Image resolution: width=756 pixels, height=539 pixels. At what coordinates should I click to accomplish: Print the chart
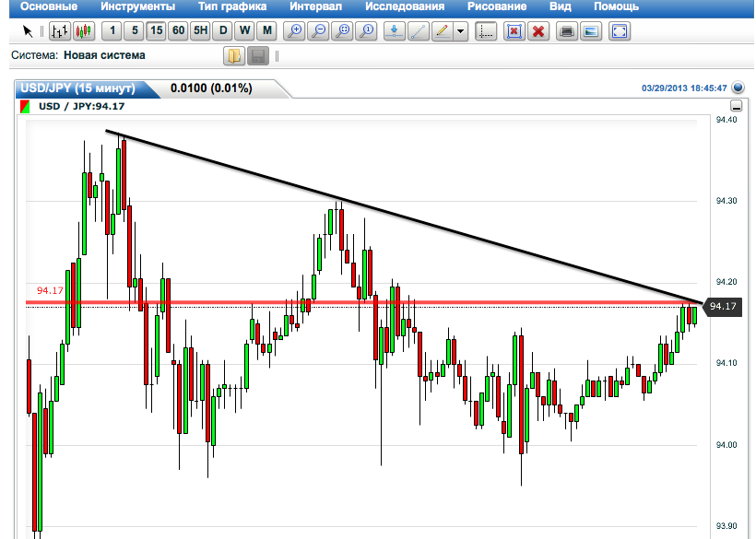point(567,32)
